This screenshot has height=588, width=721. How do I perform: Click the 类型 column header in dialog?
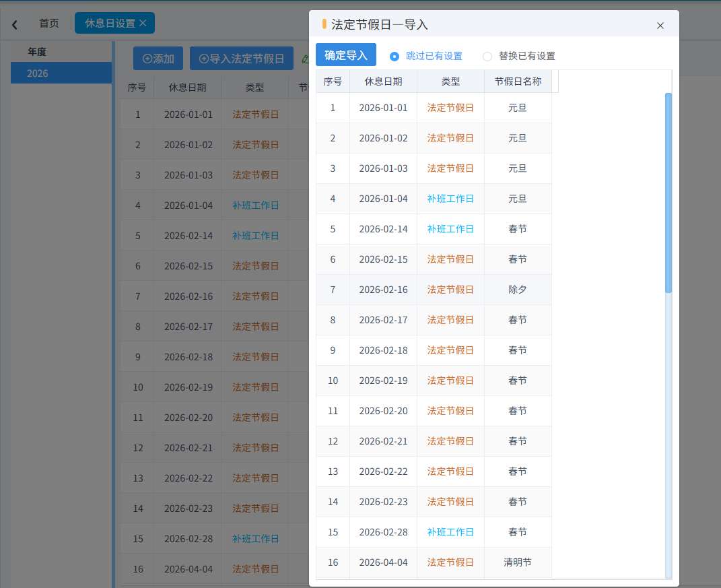(x=450, y=81)
